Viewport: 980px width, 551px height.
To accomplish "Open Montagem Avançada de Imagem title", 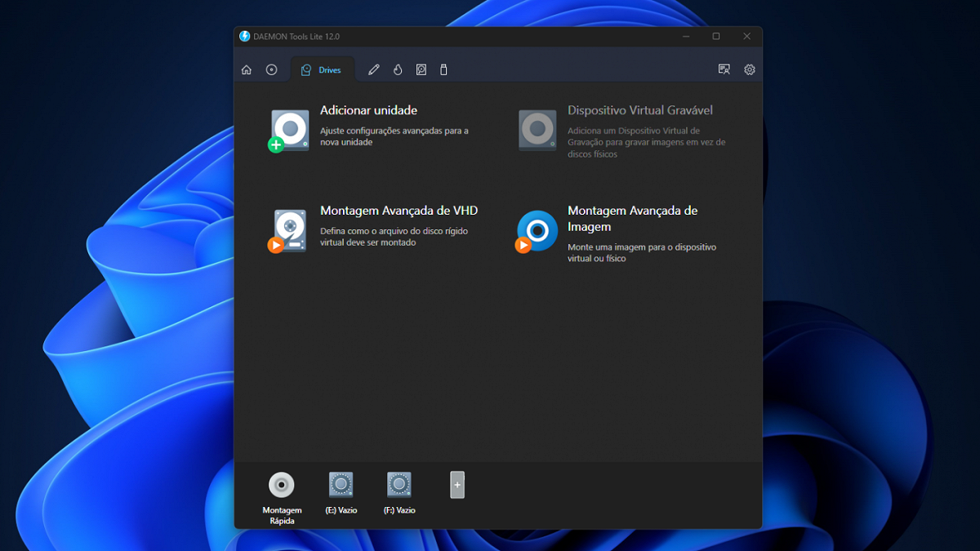I will (632, 218).
